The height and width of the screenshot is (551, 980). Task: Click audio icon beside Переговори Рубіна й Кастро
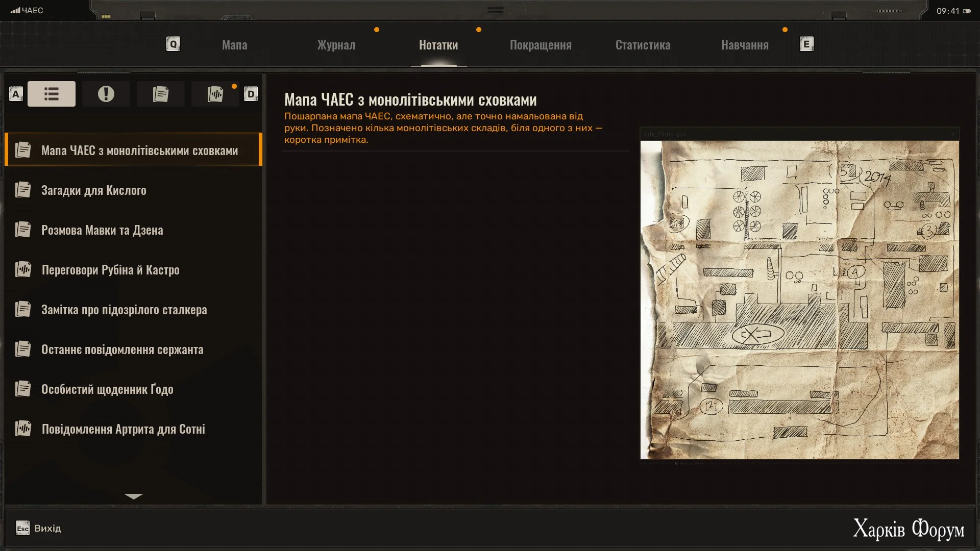(23, 269)
